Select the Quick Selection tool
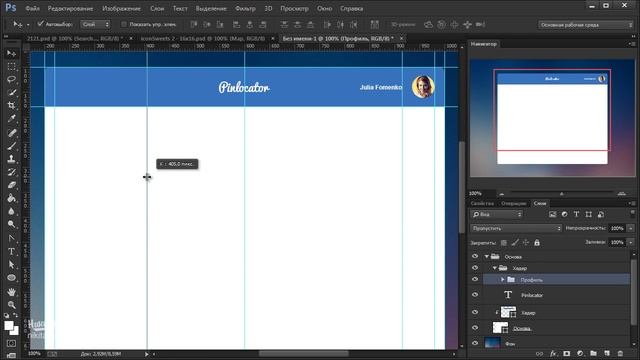This screenshot has width=640, height=360. [x=11, y=92]
